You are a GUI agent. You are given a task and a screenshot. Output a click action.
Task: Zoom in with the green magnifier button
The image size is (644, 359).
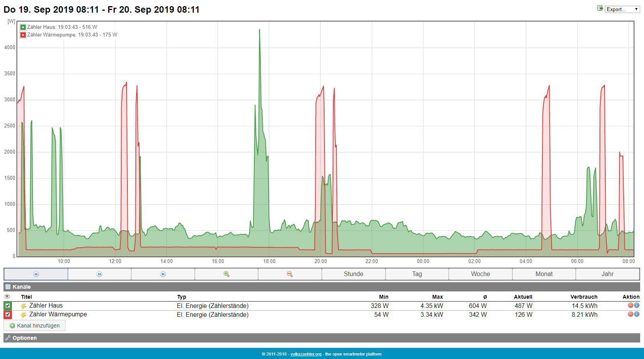tap(226, 274)
